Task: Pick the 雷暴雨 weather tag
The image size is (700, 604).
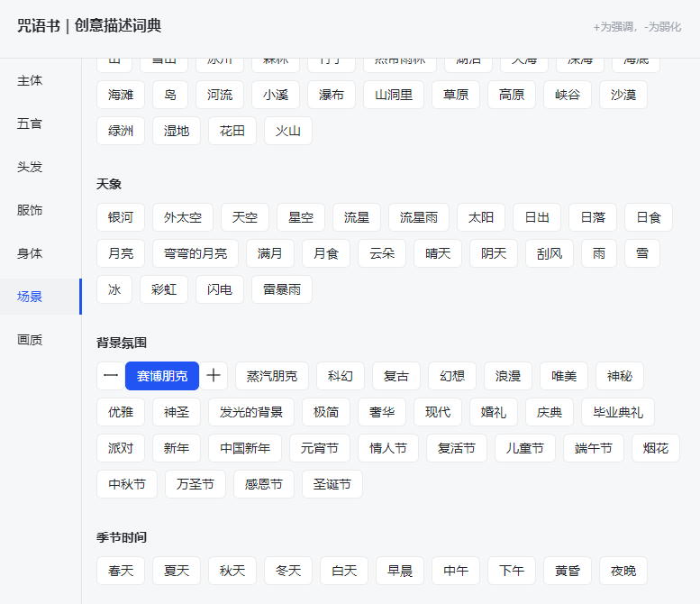Action: 282,289
